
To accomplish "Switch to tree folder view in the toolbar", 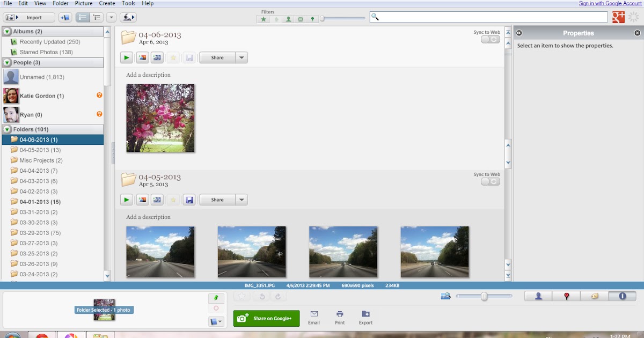I will (97, 17).
